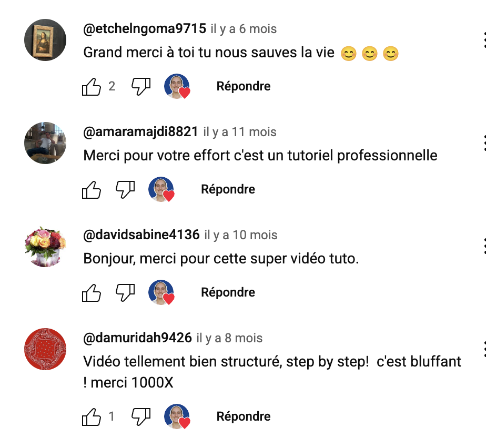Dislike the @damuridah9426 comment

tap(141, 416)
